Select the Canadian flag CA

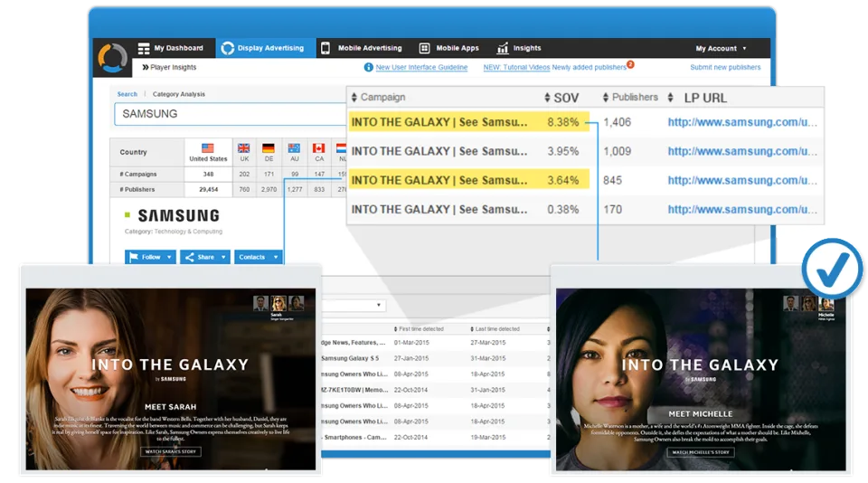pos(319,148)
